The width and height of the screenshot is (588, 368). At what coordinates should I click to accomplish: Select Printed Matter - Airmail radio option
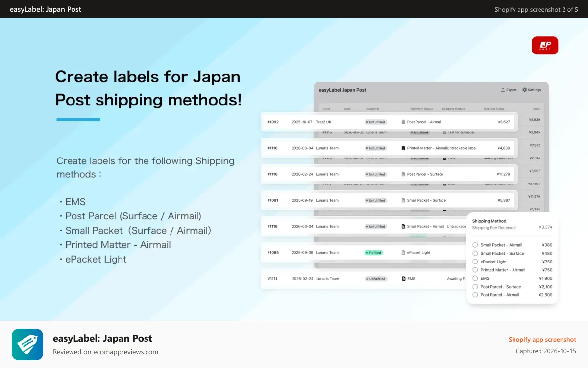click(x=475, y=270)
